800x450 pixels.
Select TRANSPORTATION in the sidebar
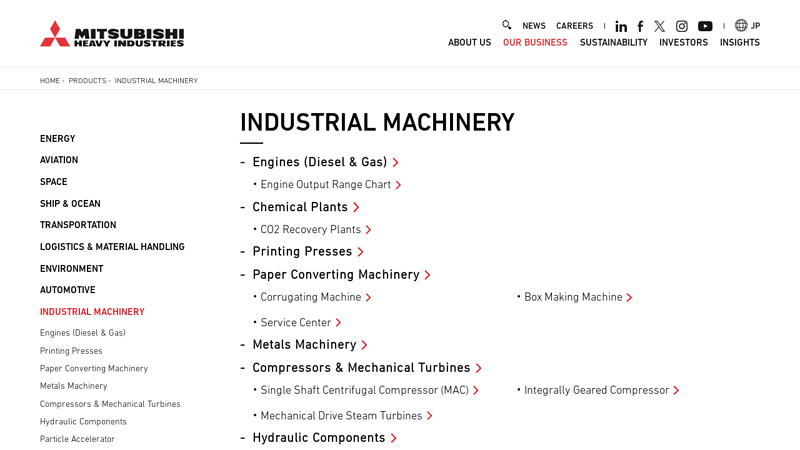coord(78,225)
